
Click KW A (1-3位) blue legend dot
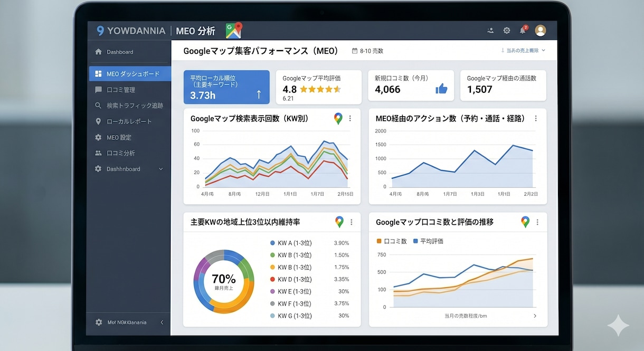click(x=272, y=243)
